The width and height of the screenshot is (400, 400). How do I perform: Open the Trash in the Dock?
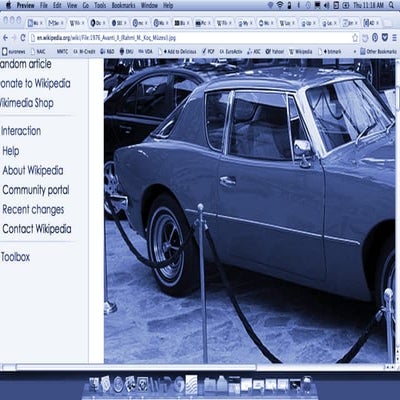306,384
